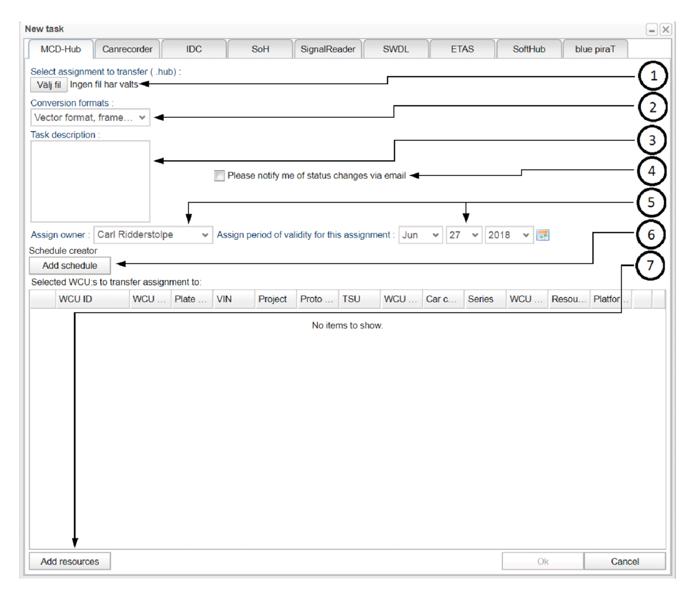Viewport: 700px width, 601px height.
Task: Click the Välj fil file chooser button
Action: tap(49, 85)
